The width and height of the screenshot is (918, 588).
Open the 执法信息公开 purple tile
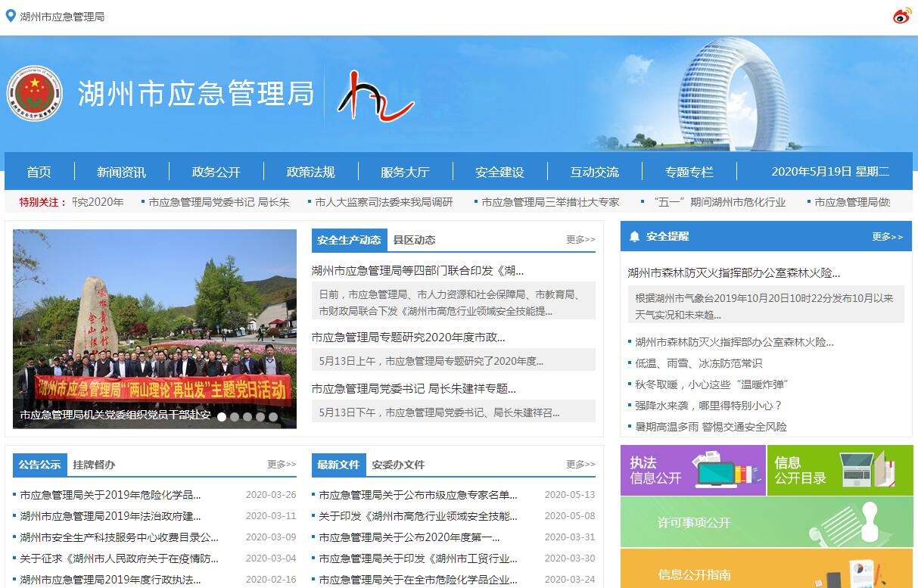[x=692, y=470]
